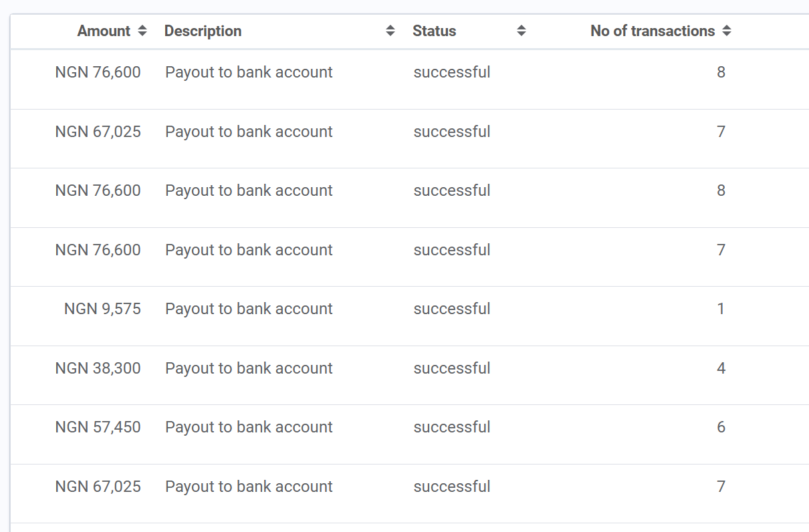This screenshot has width=809, height=532.
Task: Select the Status header label
Action: 435,31
